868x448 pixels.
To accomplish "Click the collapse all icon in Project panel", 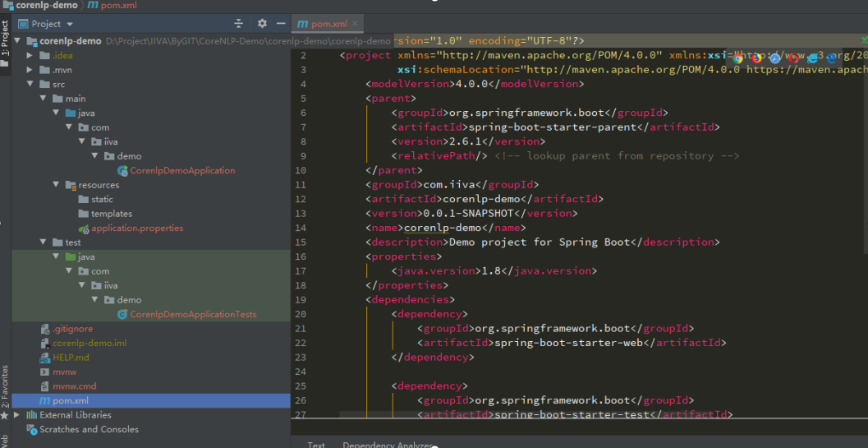I will pyautogui.click(x=239, y=24).
